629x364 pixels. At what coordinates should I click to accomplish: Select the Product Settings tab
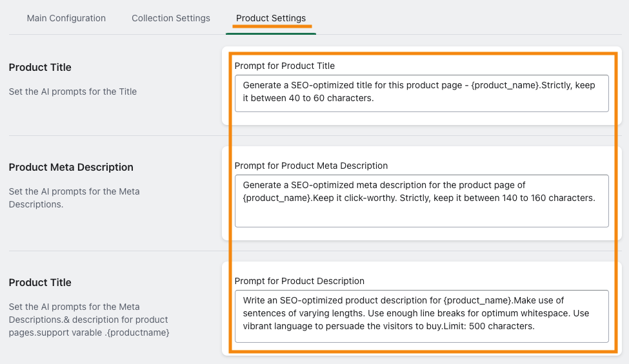point(271,18)
